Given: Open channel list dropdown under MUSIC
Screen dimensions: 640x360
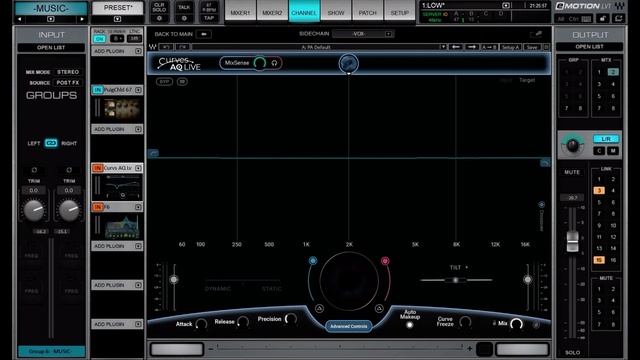Looking at the screenshot, I should click(51, 19).
